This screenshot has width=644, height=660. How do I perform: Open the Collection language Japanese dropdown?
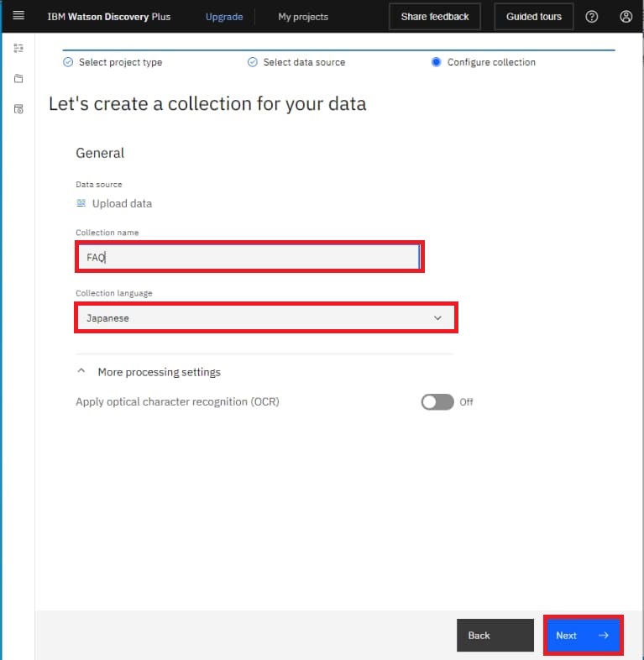click(266, 317)
